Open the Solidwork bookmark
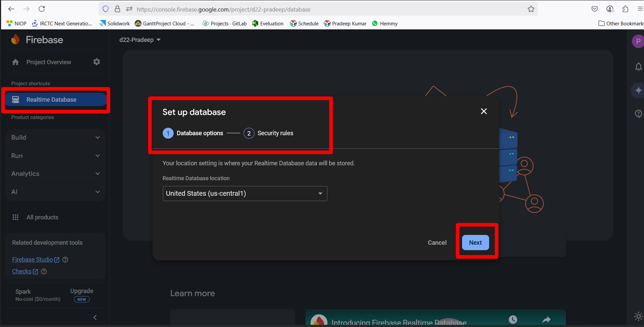The width and height of the screenshot is (644, 327). pyautogui.click(x=115, y=23)
